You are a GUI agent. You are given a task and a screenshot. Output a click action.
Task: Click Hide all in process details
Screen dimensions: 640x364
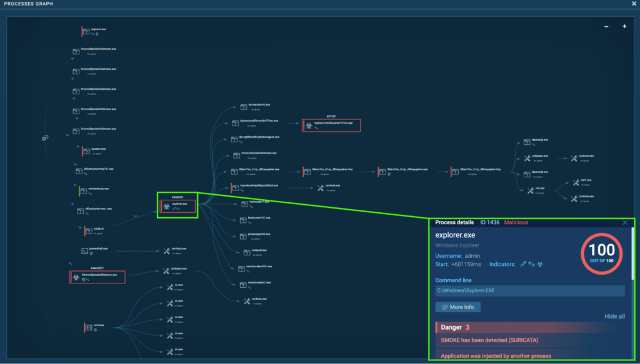coord(614,317)
